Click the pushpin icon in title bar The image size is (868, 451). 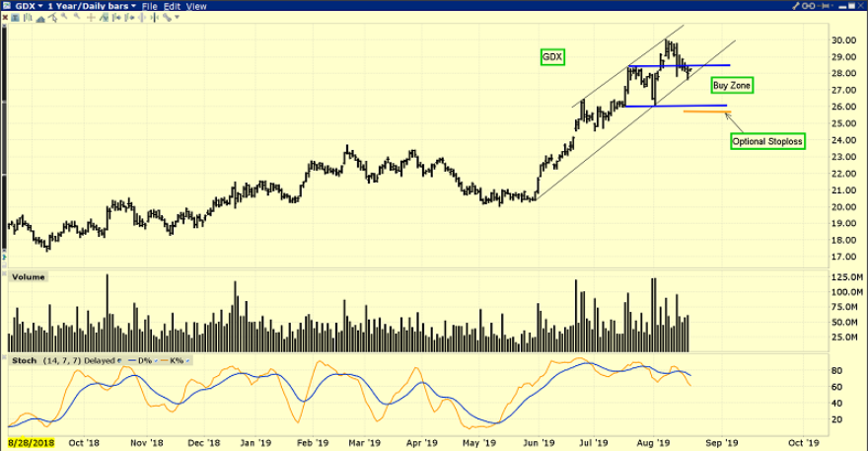824,6
